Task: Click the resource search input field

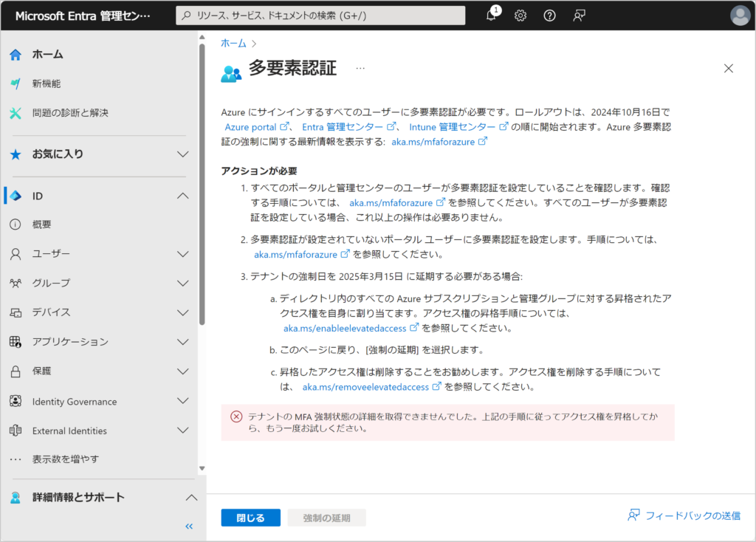Action: coord(320,16)
